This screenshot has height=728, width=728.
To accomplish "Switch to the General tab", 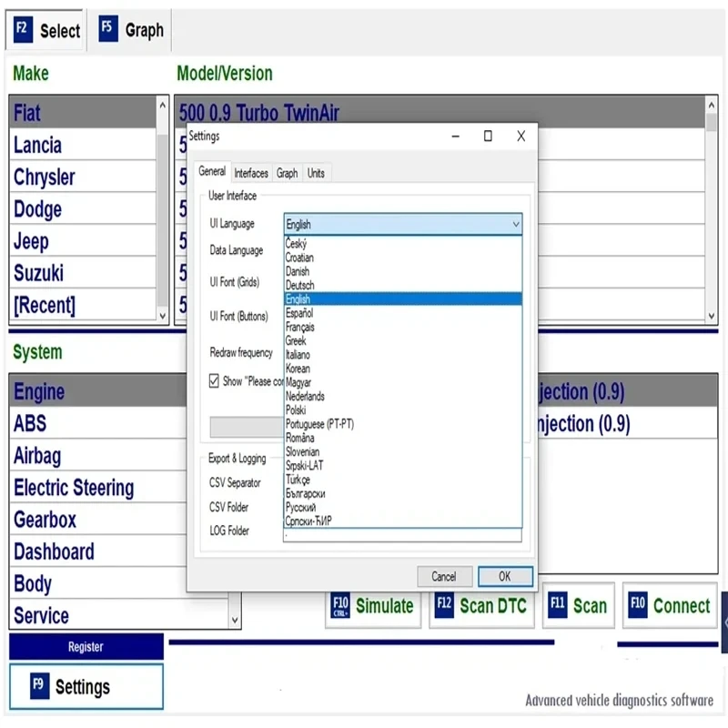I will point(212,171).
